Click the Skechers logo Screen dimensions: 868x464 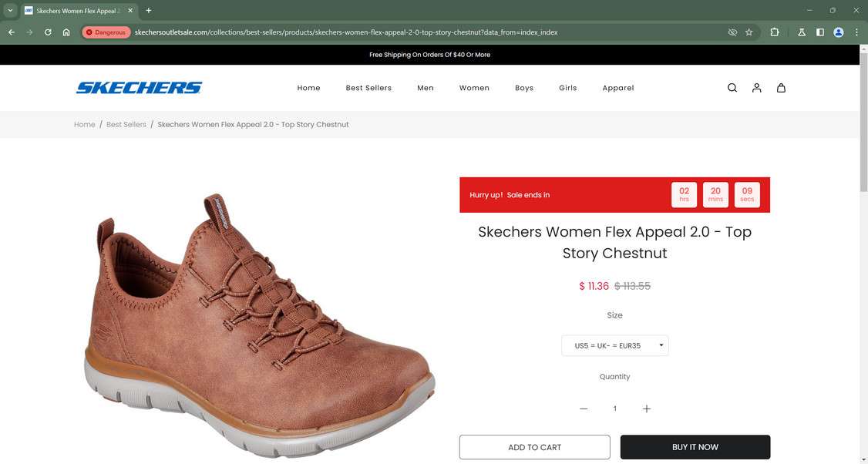[x=139, y=88]
